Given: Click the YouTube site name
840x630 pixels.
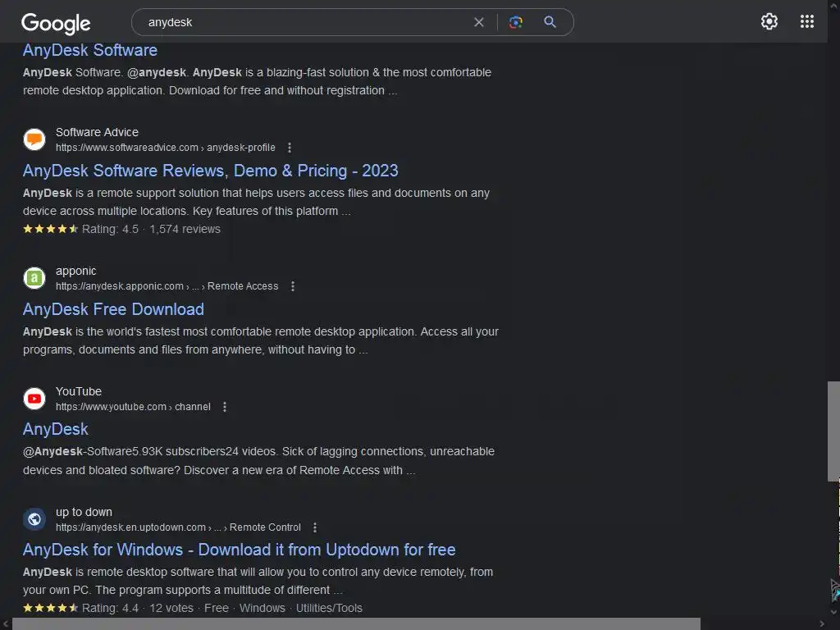Looking at the screenshot, I should [x=79, y=391].
